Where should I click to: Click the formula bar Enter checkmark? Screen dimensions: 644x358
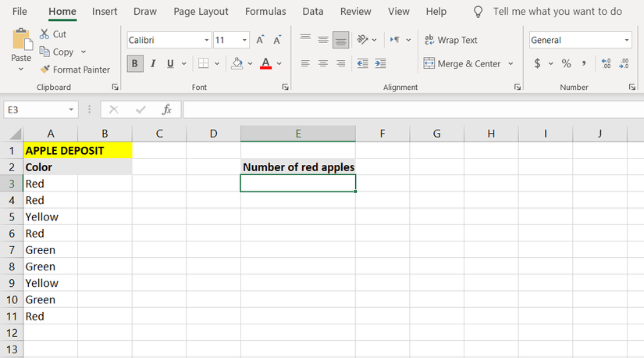pos(141,109)
